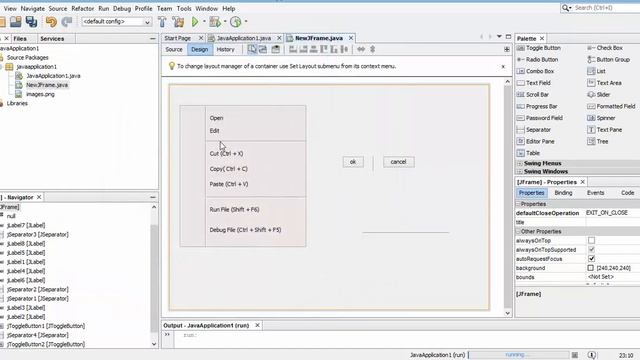Click the stop icon beside the running progress bar

tap(575, 355)
